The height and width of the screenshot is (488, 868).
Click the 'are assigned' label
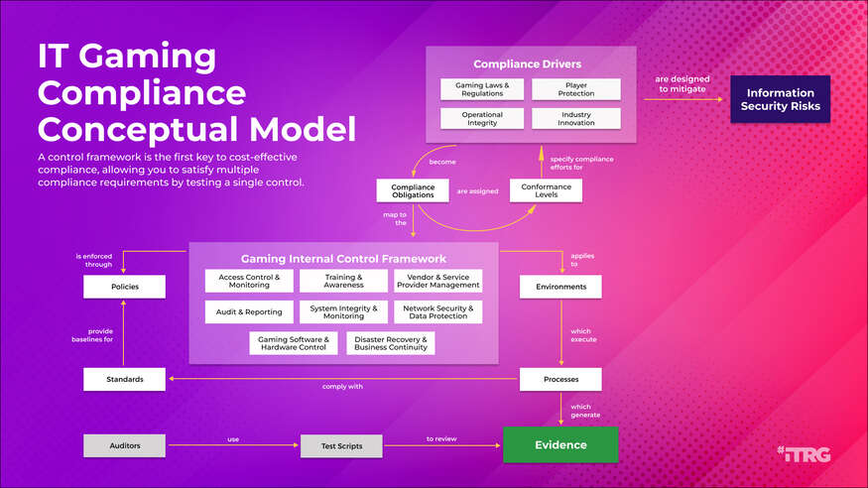point(478,190)
